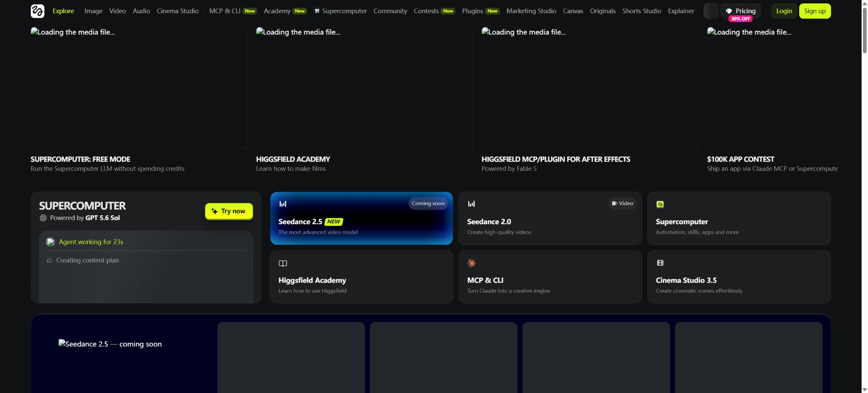The width and height of the screenshot is (868, 393).
Task: Open the Supercomputer card title
Action: (x=682, y=222)
